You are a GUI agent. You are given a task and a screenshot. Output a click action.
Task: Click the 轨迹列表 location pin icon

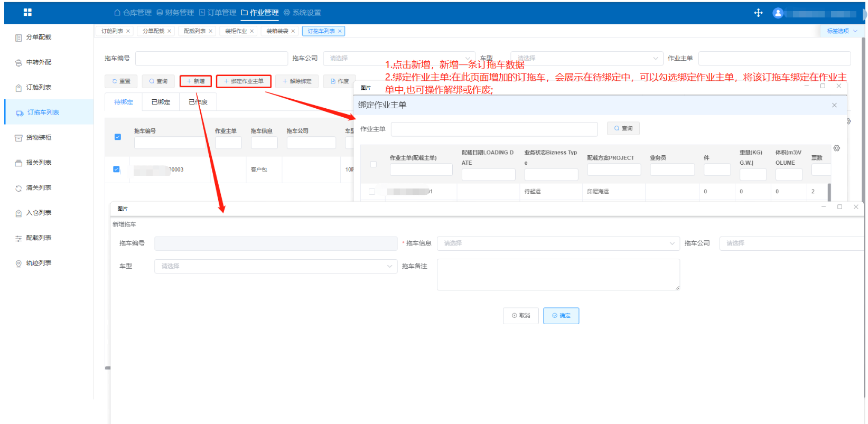point(18,263)
